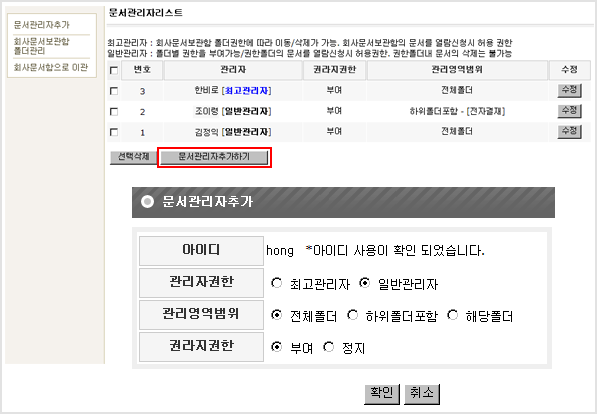Choose 전체폴더 for 관리영역범위
The image size is (597, 414).
coord(276,315)
